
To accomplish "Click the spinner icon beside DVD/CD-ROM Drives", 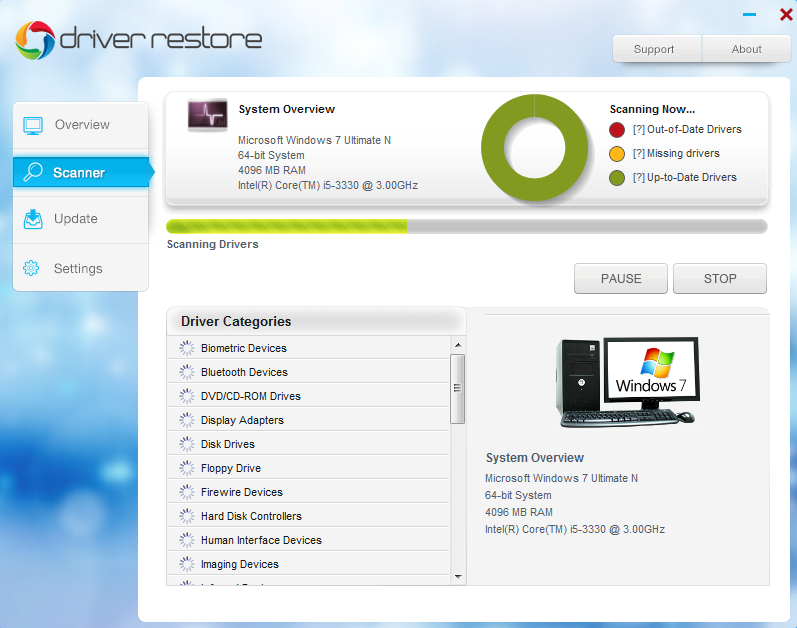I will point(187,396).
